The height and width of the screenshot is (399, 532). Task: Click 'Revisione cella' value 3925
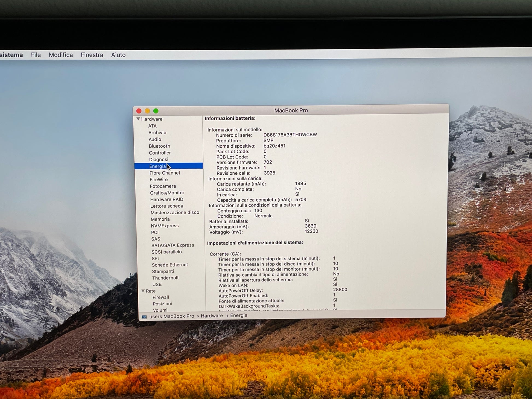(269, 173)
